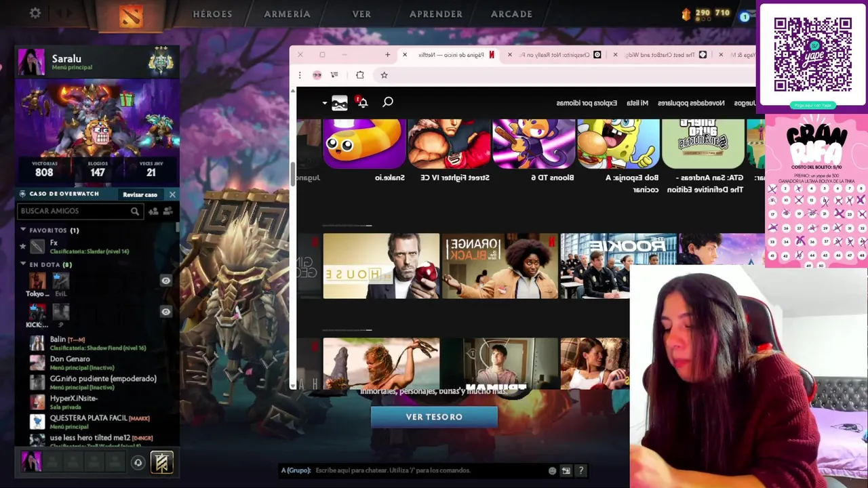Open the gold party banner icon button

click(x=161, y=462)
